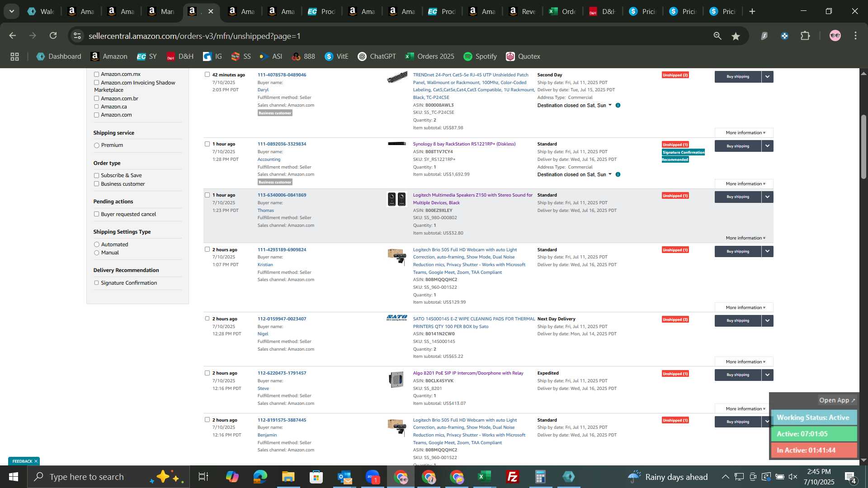Screen dimensions: 868x488
Task: Open Orders 2025 spreadsheet bookmark
Action: (429, 56)
